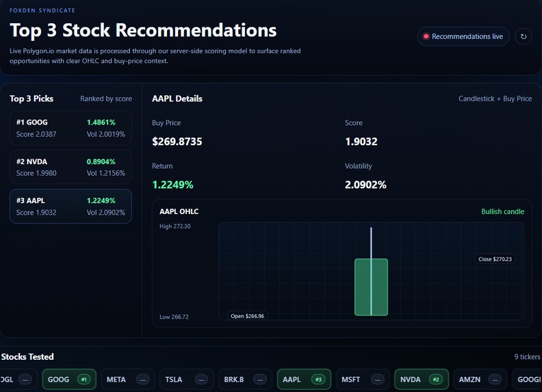Click NVDA return 0.8904% in picks list
Screen dimensions: 542x392
tap(101, 161)
